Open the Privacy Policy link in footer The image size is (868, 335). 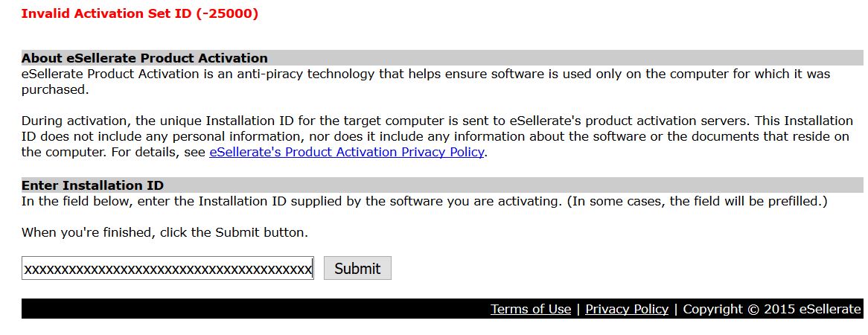pos(627,309)
